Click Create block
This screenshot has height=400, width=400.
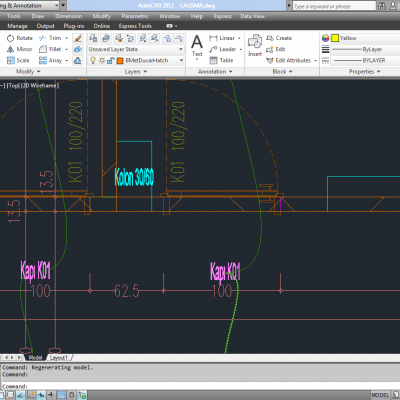point(279,38)
